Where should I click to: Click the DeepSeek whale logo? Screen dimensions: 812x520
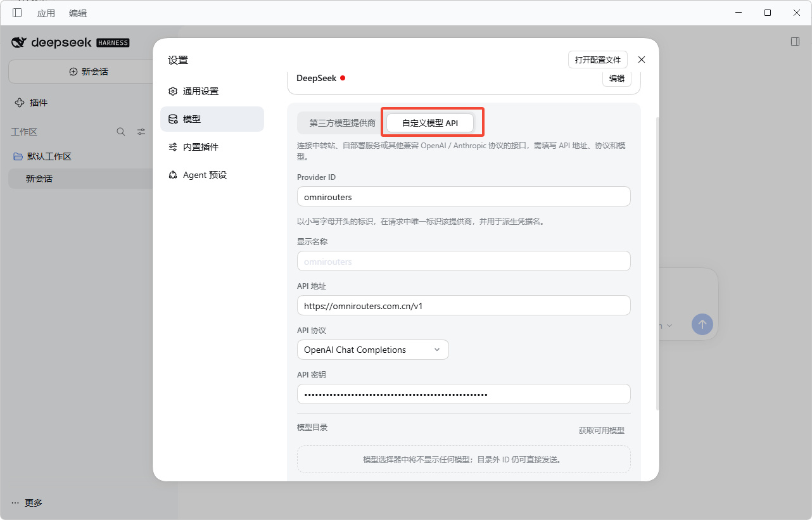click(20, 42)
